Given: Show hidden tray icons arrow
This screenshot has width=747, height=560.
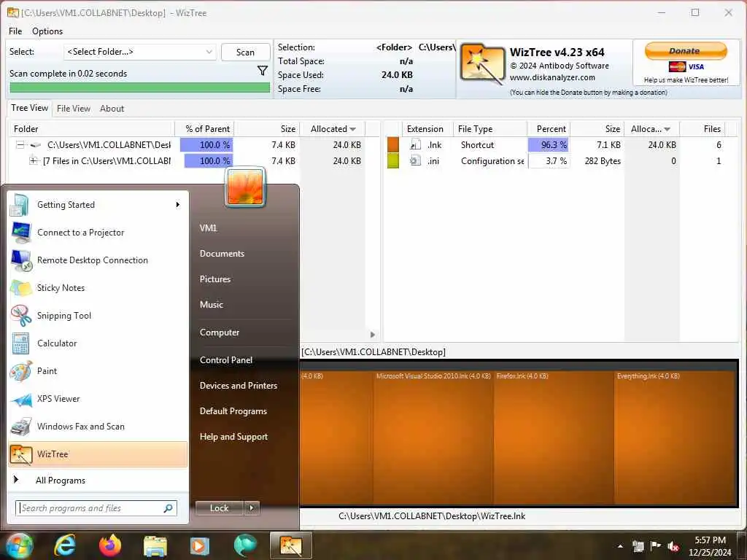Looking at the screenshot, I should [x=620, y=547].
